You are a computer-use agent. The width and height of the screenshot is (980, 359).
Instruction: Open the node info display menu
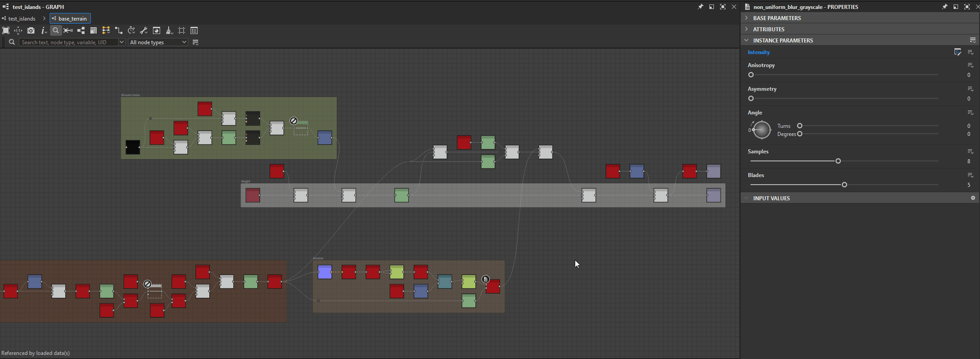click(x=43, y=30)
